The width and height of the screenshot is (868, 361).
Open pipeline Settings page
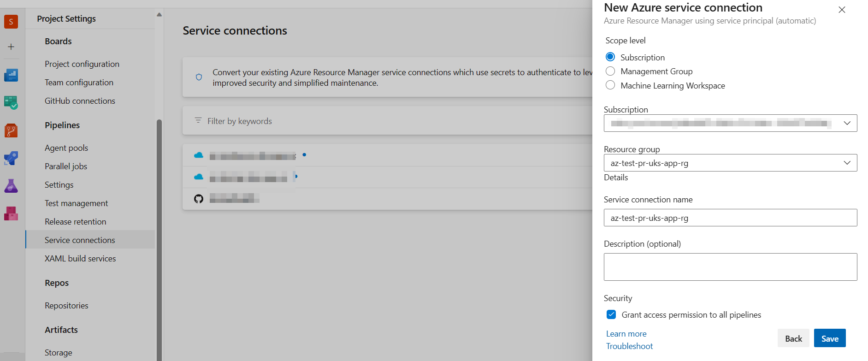59,185
